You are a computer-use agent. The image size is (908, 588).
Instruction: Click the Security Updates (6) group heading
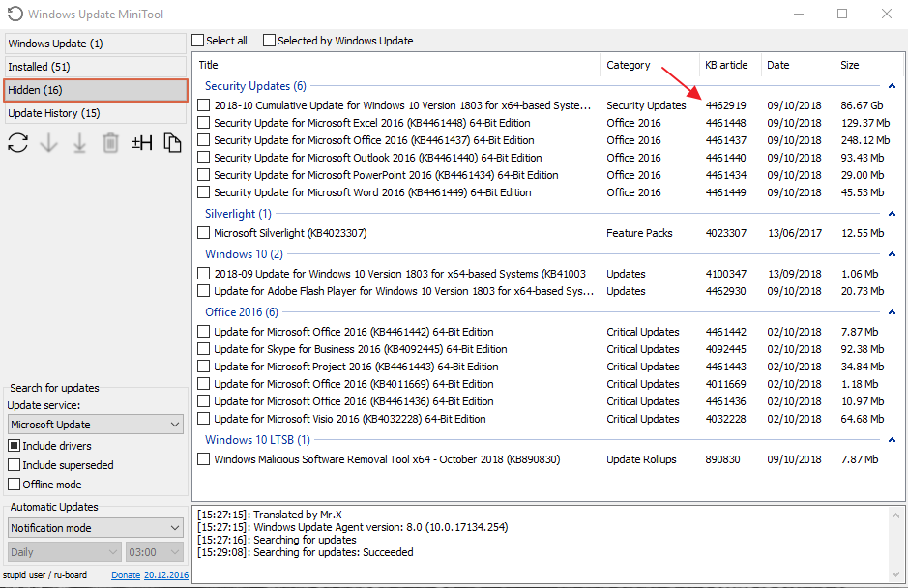[255, 86]
